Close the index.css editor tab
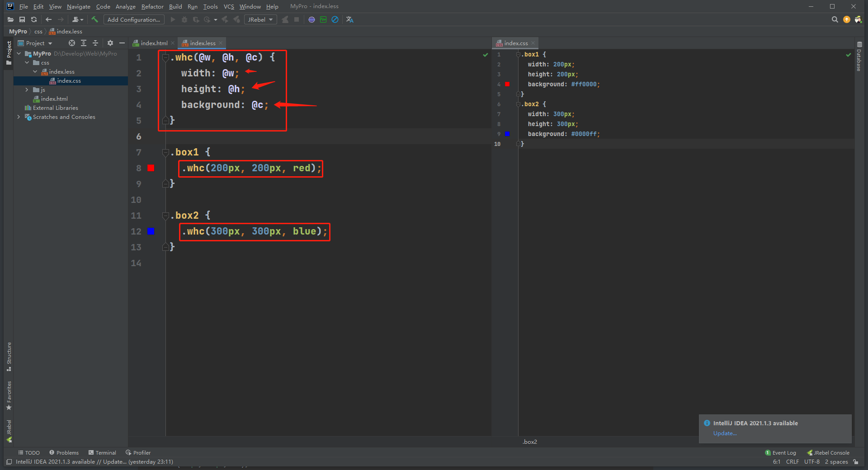The height and width of the screenshot is (470, 868). coord(533,43)
